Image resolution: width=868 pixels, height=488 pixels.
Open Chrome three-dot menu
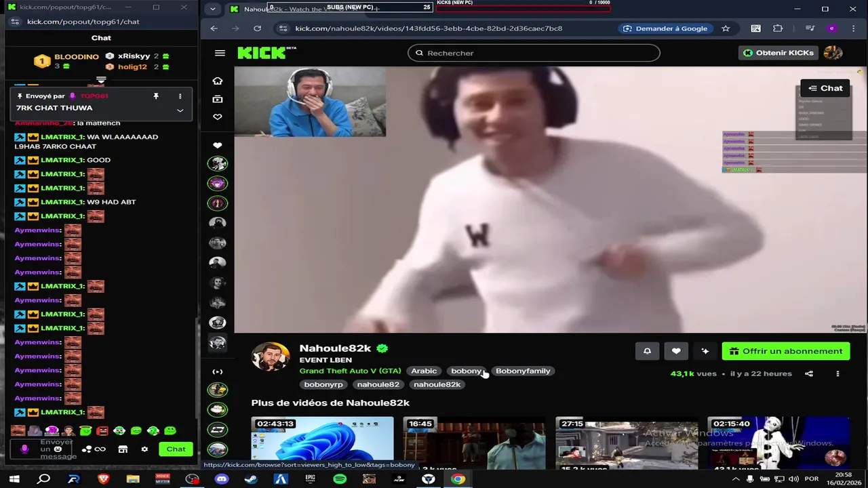853,28
